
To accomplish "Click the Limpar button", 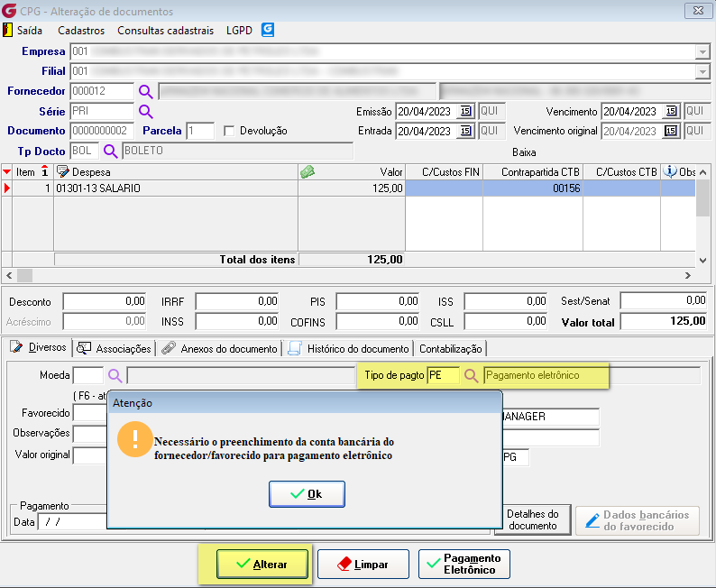I will (x=363, y=565).
